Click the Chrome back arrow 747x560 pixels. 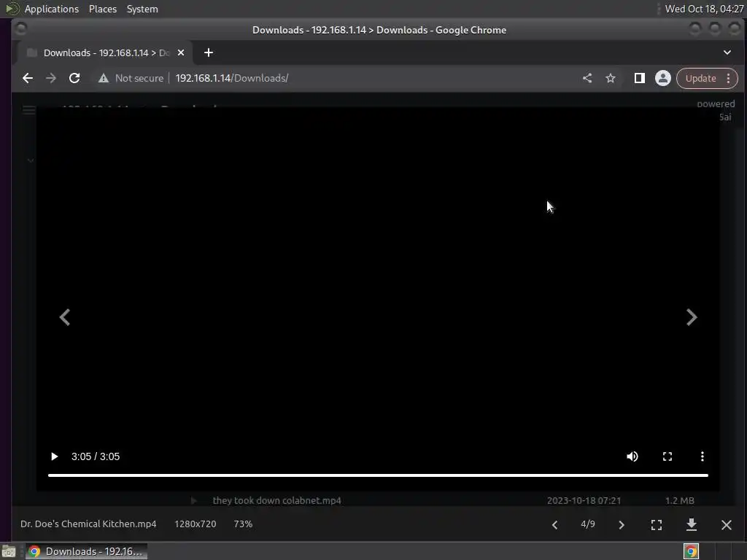tap(28, 78)
